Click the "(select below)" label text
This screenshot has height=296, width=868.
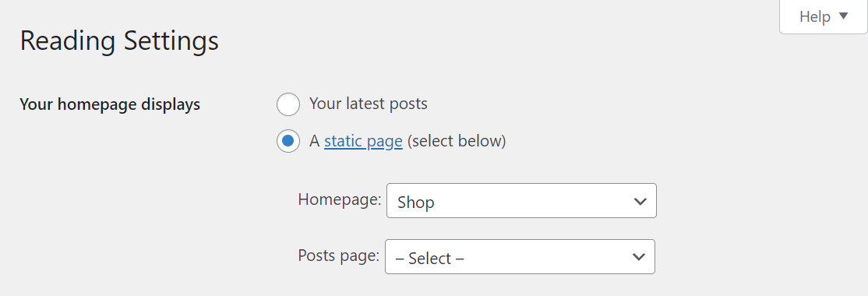click(457, 142)
